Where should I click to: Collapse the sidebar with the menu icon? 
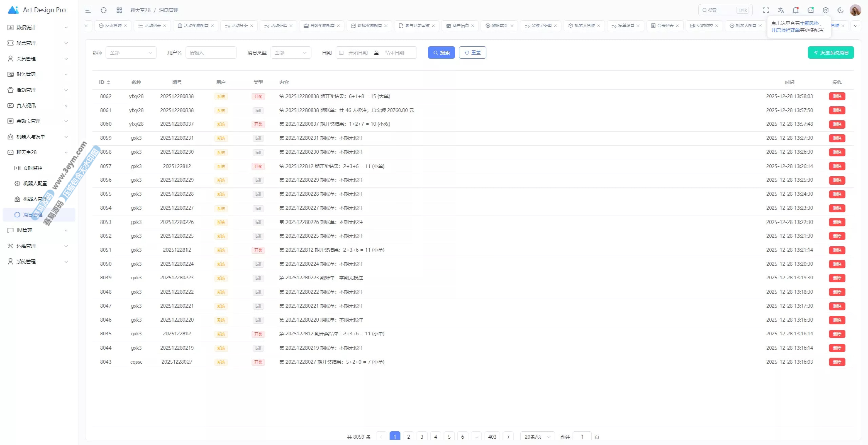tap(88, 10)
